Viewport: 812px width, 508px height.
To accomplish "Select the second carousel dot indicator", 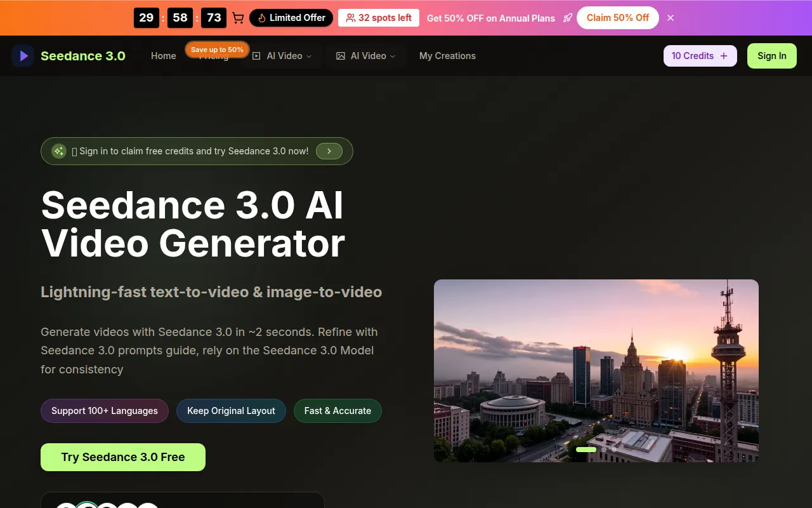I will (604, 450).
